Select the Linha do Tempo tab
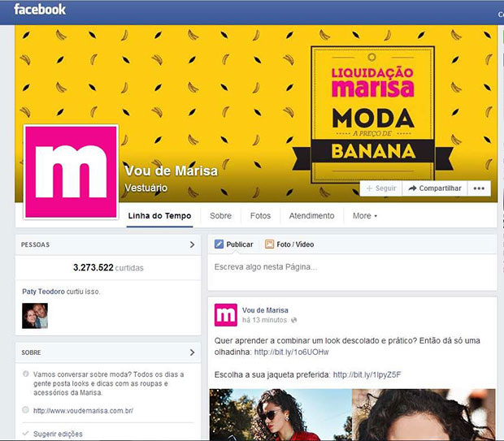This screenshot has width=504, height=441. click(x=159, y=216)
